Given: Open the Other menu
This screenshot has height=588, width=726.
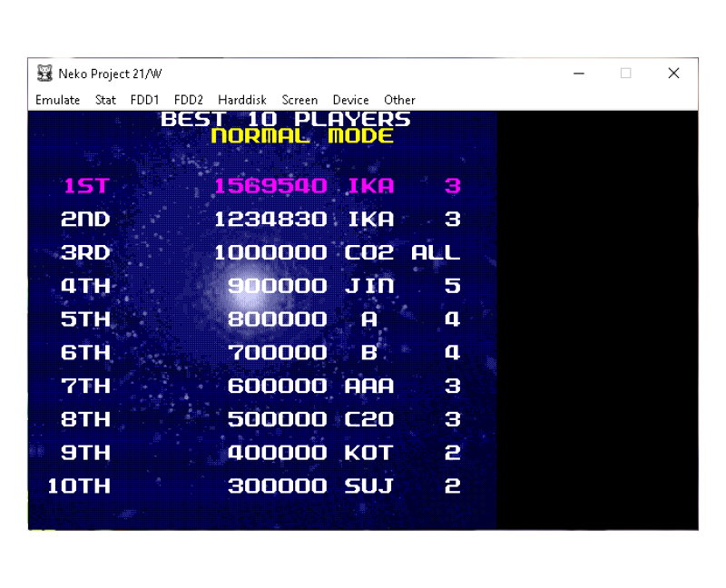Looking at the screenshot, I should pos(399,100).
